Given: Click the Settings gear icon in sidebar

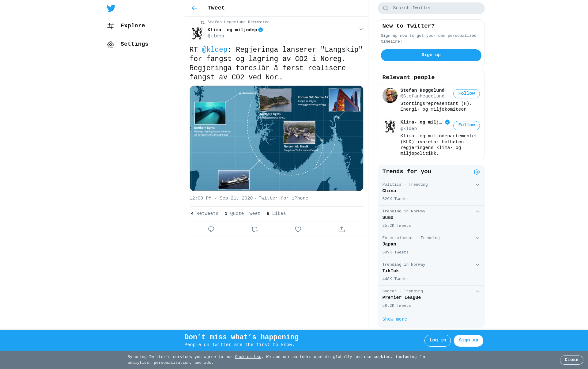Looking at the screenshot, I should (x=111, y=44).
